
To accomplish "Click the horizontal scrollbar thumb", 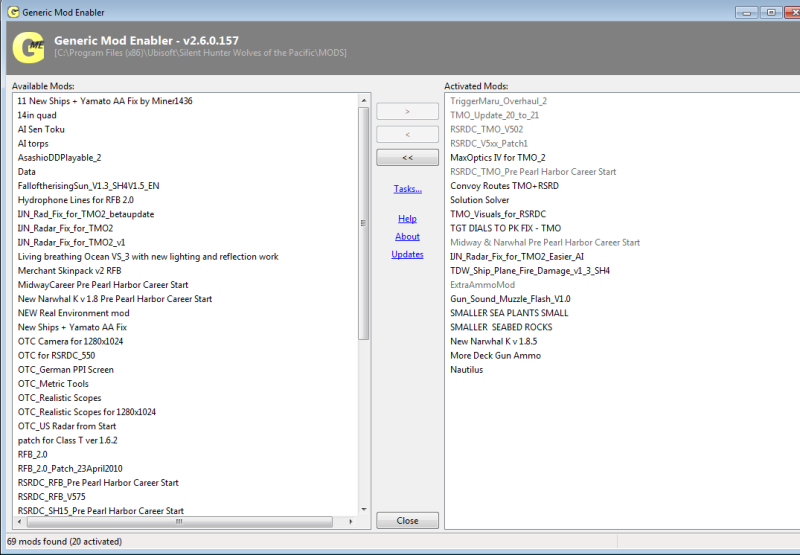I will pyautogui.click(x=180, y=521).
